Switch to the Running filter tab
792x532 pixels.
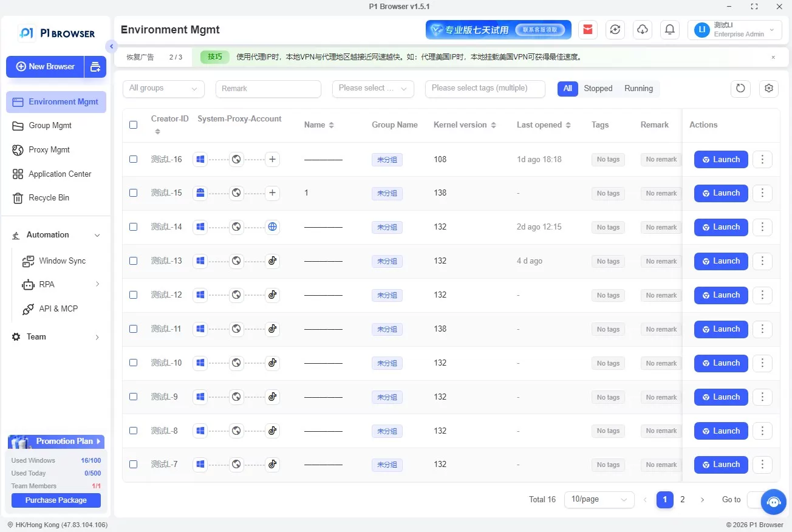638,88
